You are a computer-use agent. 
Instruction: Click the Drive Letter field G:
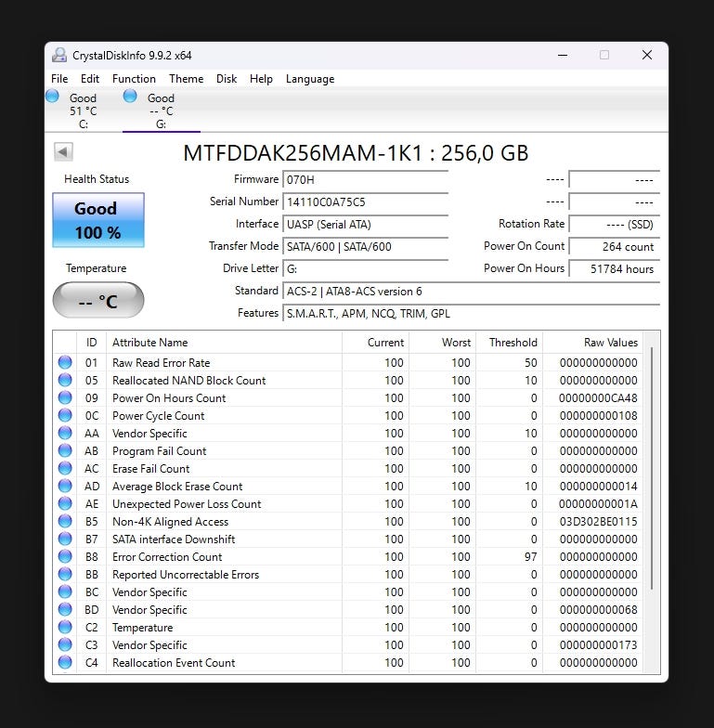coord(366,269)
